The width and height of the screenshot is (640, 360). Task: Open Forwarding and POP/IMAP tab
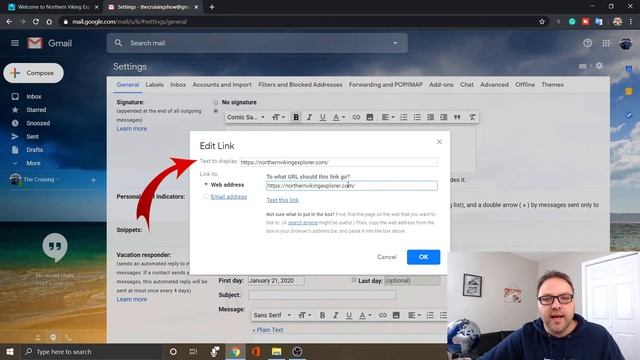(386, 84)
